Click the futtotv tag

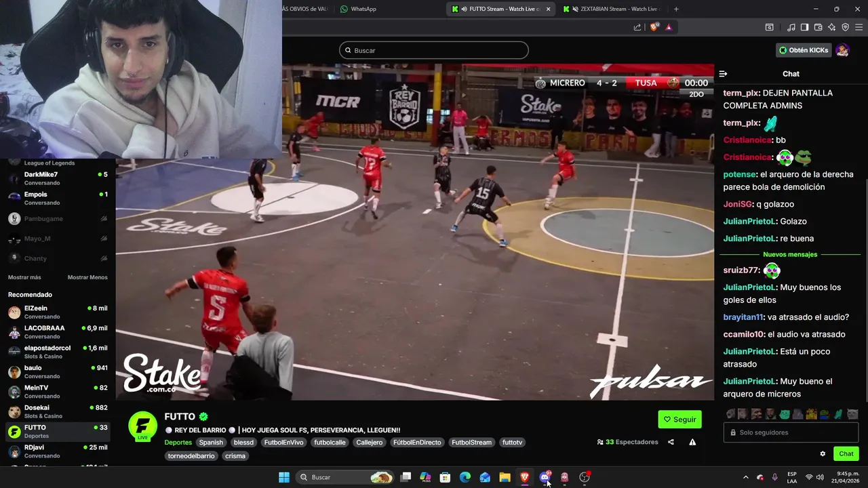(x=512, y=443)
